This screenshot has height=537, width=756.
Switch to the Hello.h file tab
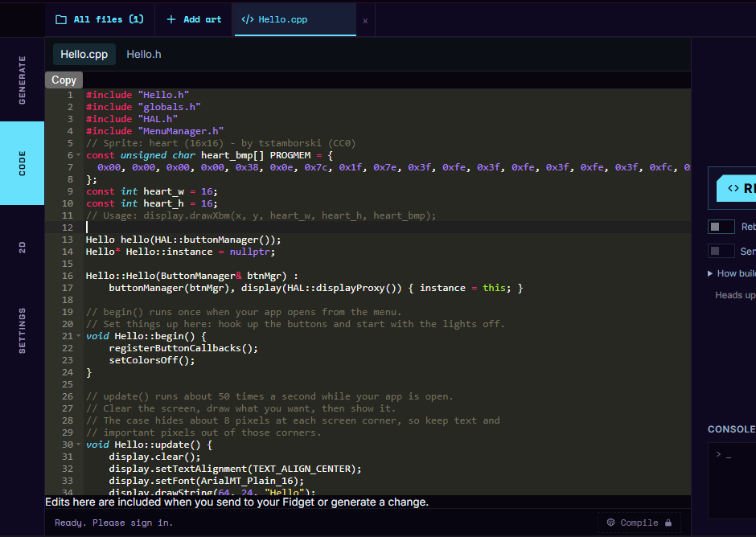pyautogui.click(x=144, y=55)
